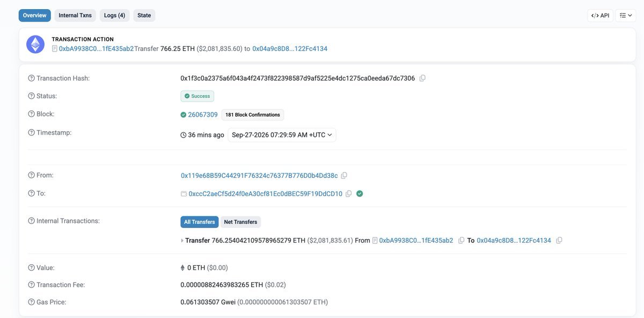Viewport: 644px width, 318px height.
Task: Open the Logs (4) tab
Action: 114,15
